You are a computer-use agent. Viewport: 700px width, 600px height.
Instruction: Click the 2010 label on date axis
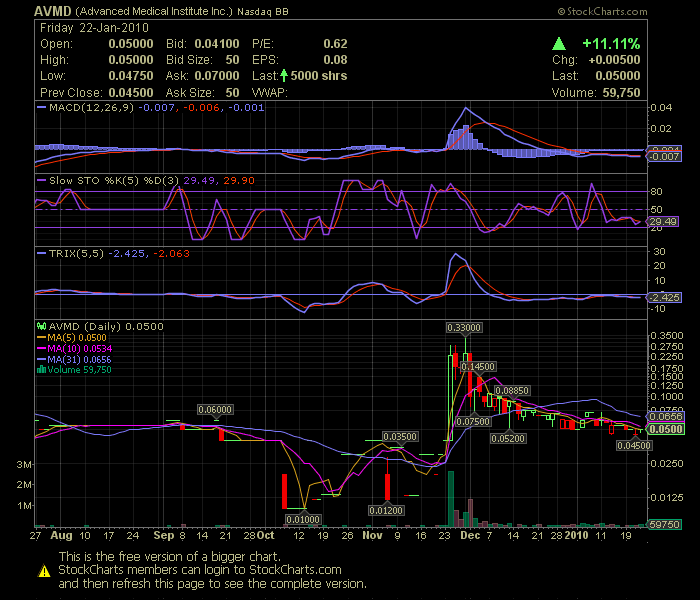click(x=576, y=535)
